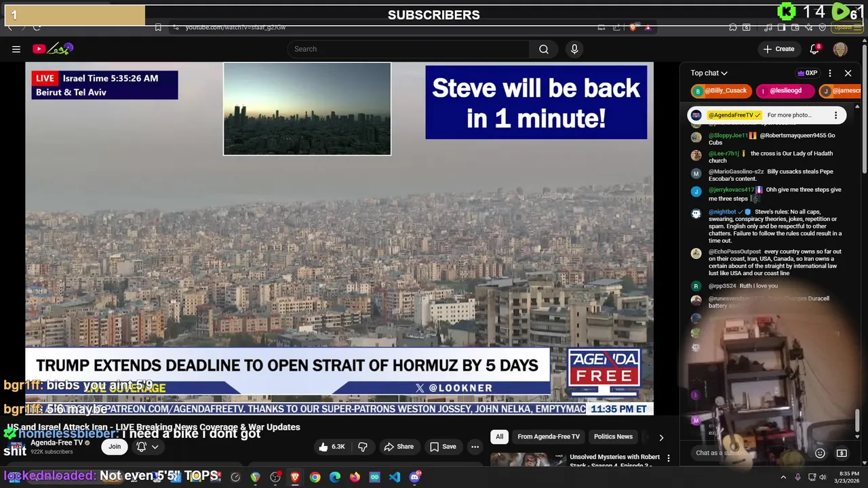Toggle channel notification bell beside Join
The image size is (868, 488).
tap(141, 447)
